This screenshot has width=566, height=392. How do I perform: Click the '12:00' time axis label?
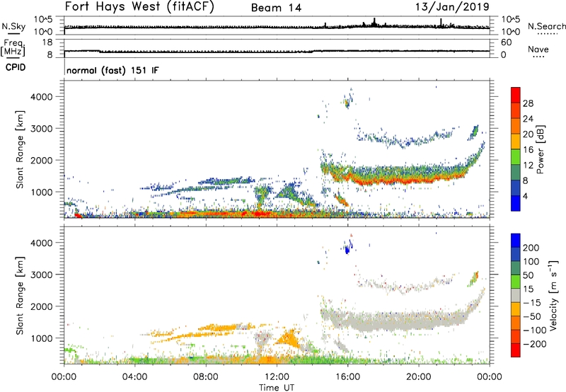277,377
